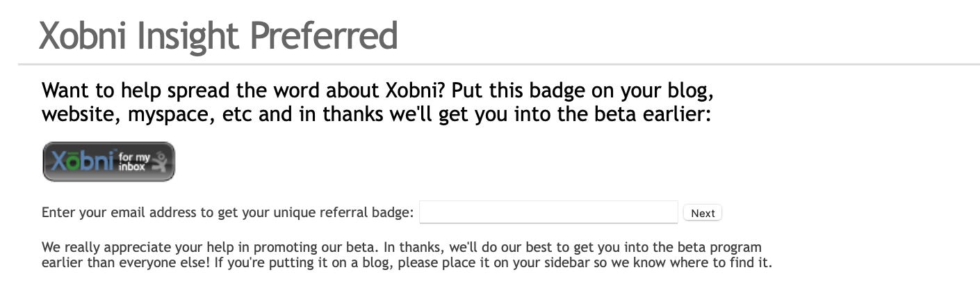Click the running figure icon in the badge
The height and width of the screenshot is (302, 980).
click(x=159, y=162)
